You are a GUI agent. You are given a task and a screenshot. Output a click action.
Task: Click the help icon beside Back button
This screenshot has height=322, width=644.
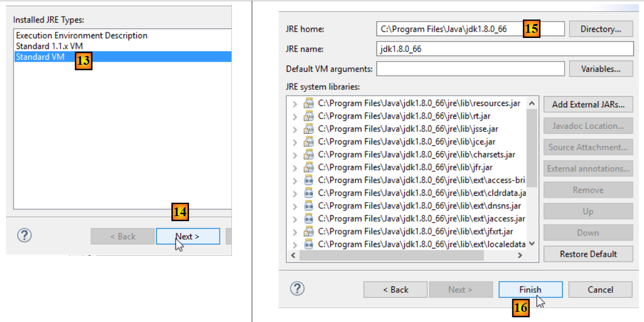tap(297, 289)
